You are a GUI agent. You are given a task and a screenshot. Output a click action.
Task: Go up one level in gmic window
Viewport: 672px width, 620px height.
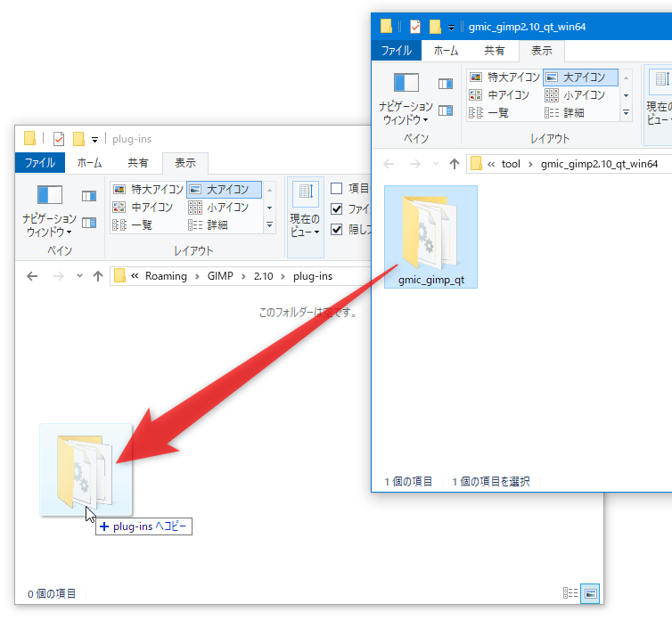pos(455,164)
